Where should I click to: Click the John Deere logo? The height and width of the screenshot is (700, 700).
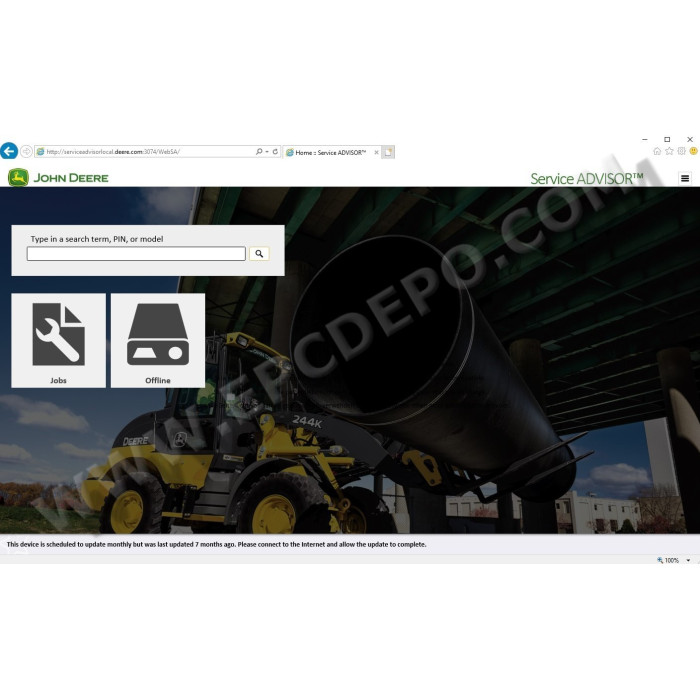click(58, 178)
